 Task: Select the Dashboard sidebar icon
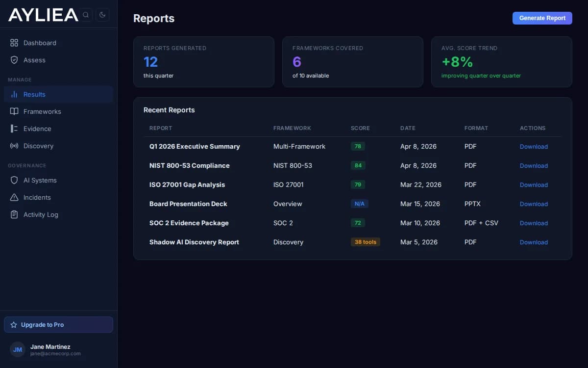[x=14, y=43]
